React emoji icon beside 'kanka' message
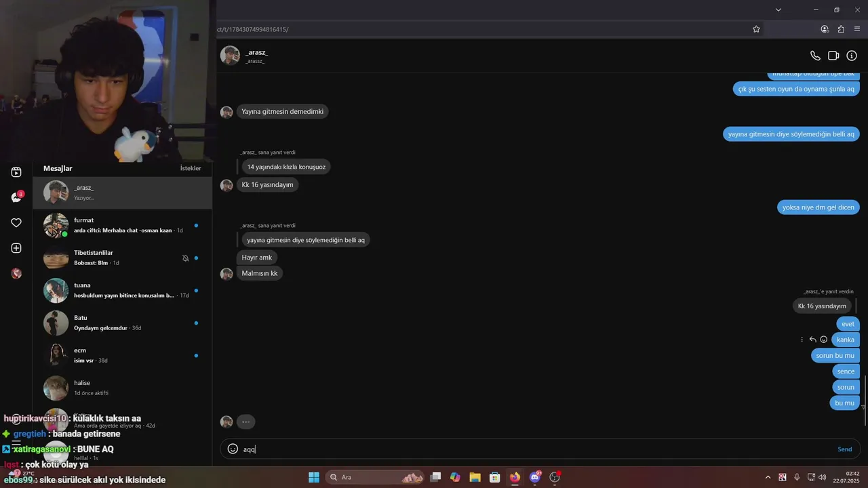Image resolution: width=868 pixels, height=488 pixels. click(823, 340)
